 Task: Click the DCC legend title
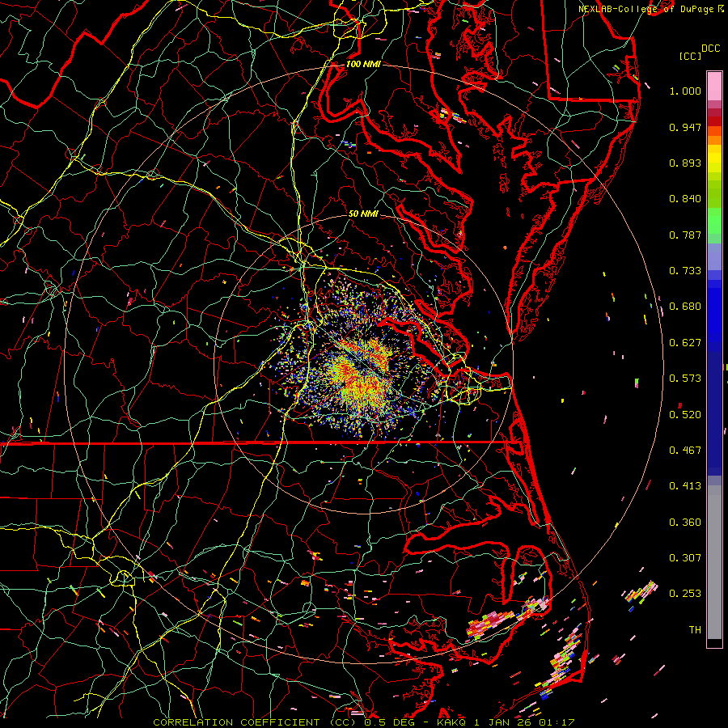click(x=710, y=49)
